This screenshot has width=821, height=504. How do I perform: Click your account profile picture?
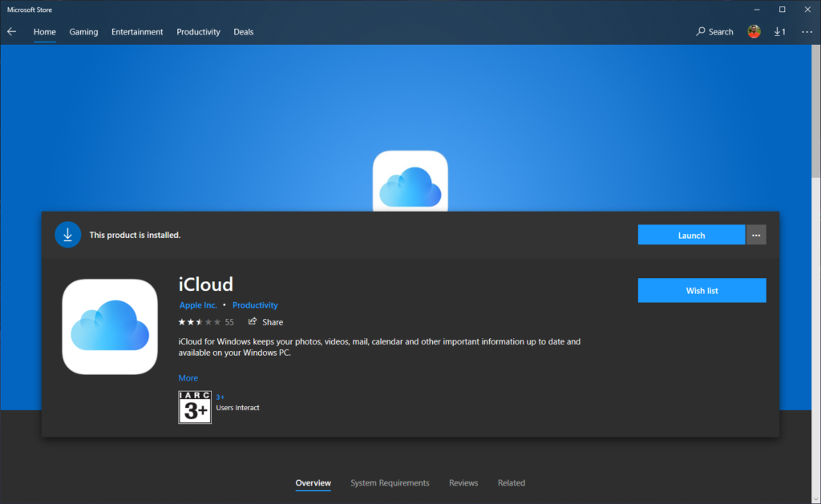tap(754, 31)
